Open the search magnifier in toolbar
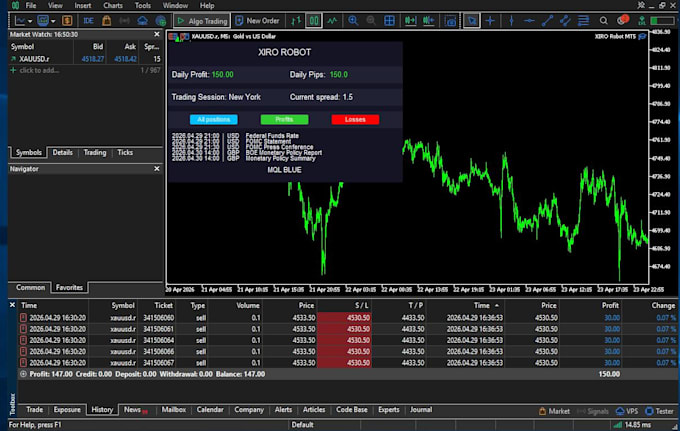This screenshot has height=431, width=680. [x=604, y=21]
